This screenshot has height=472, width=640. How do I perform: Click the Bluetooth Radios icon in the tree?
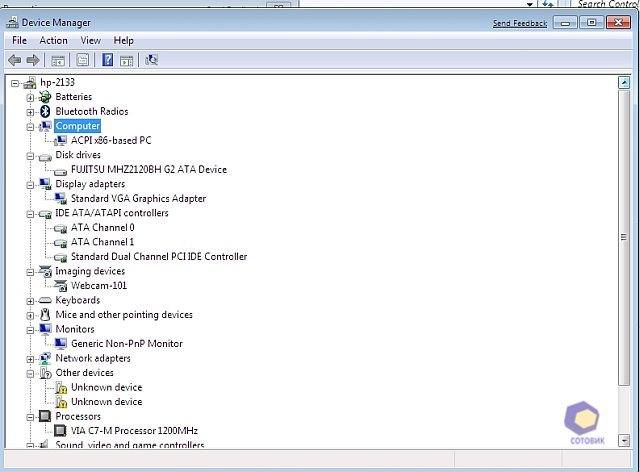45,111
